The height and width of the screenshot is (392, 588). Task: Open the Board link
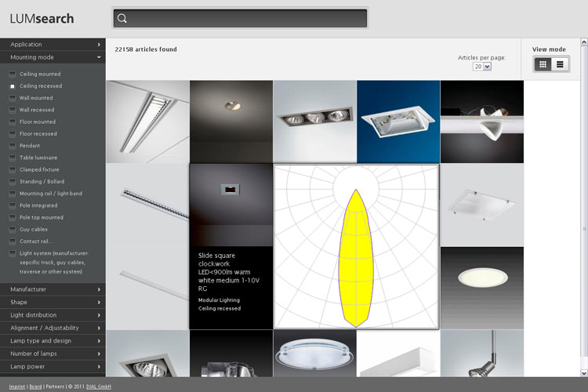35,387
